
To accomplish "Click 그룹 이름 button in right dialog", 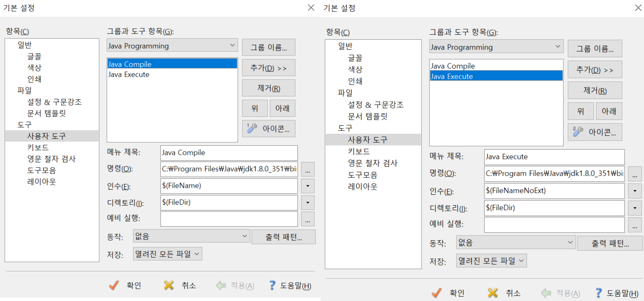I will [x=595, y=49].
